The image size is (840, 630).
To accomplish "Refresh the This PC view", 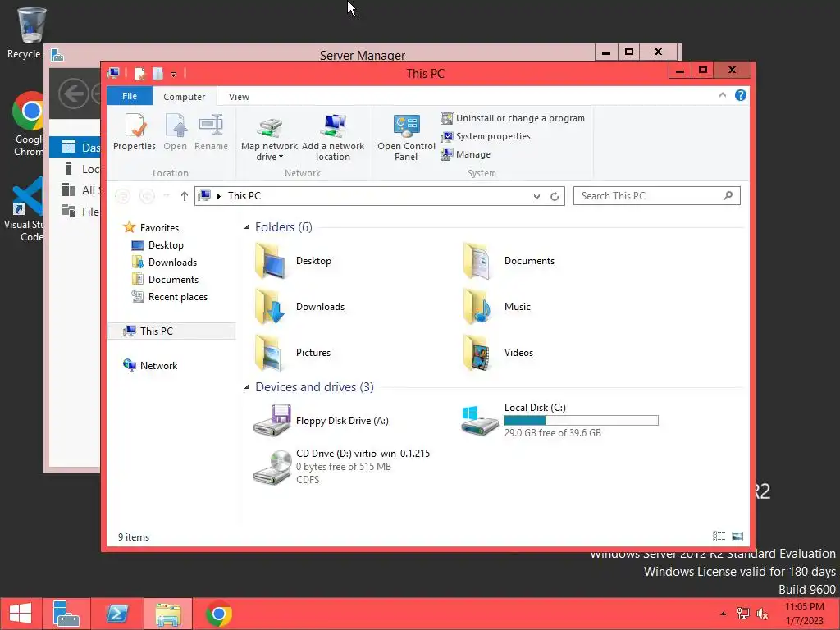I will 555,197.
